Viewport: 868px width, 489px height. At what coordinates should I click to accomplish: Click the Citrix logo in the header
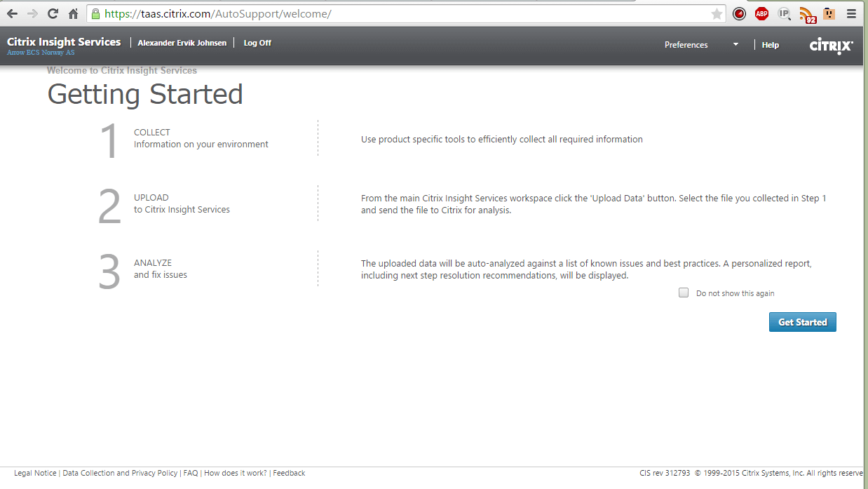(831, 46)
